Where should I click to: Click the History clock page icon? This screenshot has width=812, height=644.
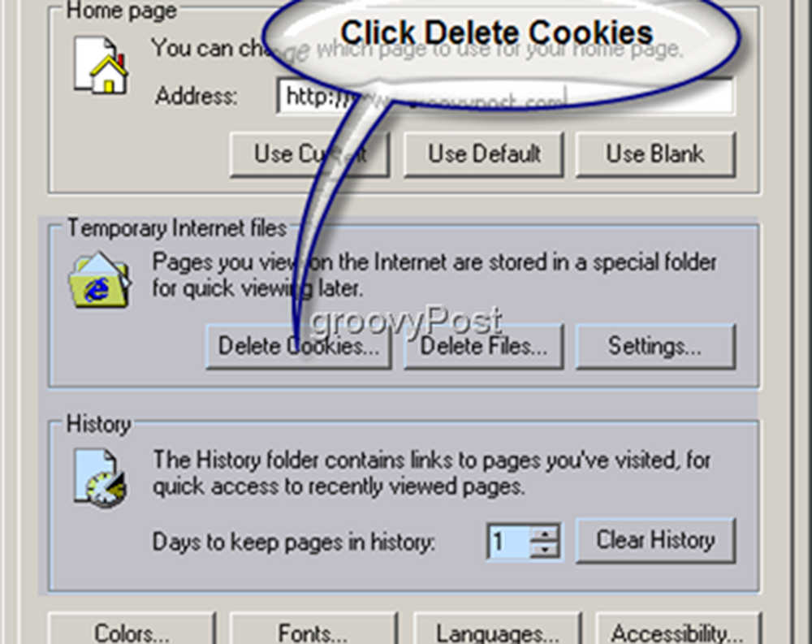coord(101,478)
